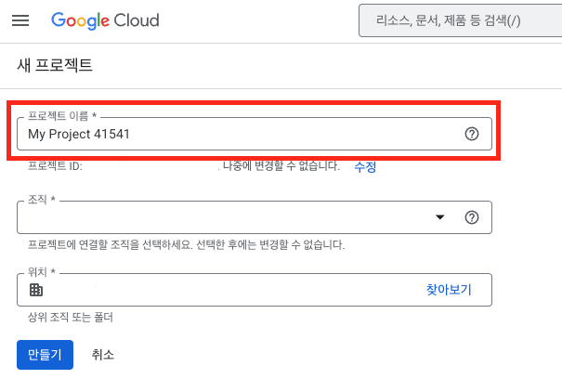Click the Google Cloud logo
Viewport: 562px width, 392px height.
click(x=105, y=20)
